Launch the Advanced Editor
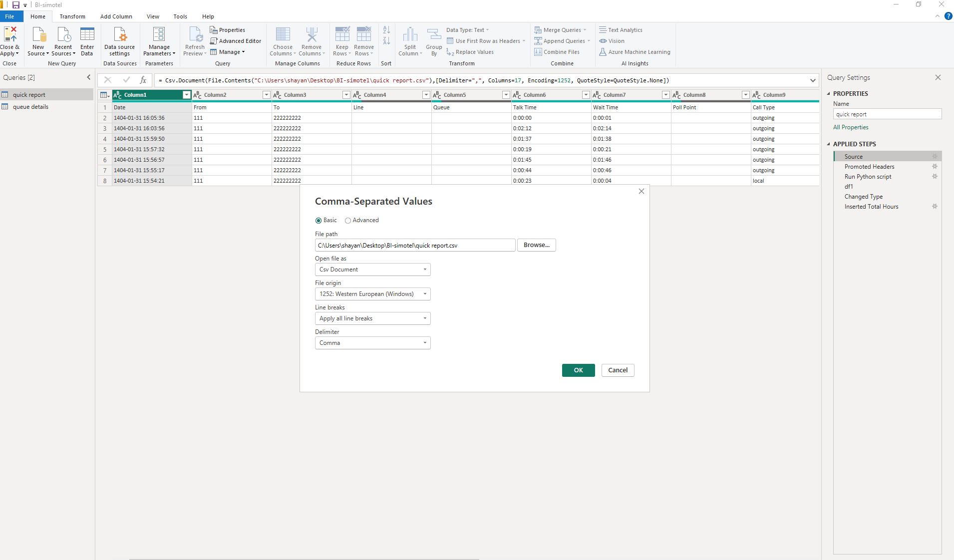The height and width of the screenshot is (560, 954). pos(236,41)
